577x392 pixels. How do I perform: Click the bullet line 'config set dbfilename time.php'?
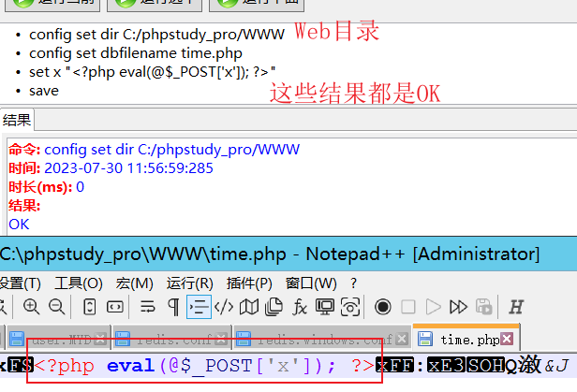click(x=136, y=53)
